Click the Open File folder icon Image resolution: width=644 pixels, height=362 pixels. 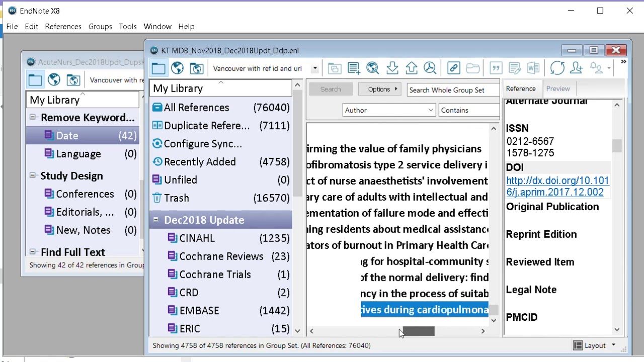(472, 68)
